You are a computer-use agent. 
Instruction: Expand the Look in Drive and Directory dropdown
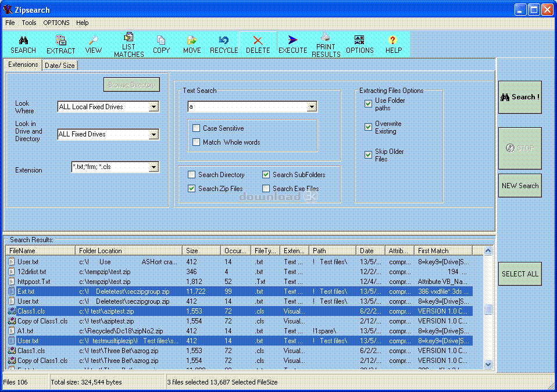153,135
